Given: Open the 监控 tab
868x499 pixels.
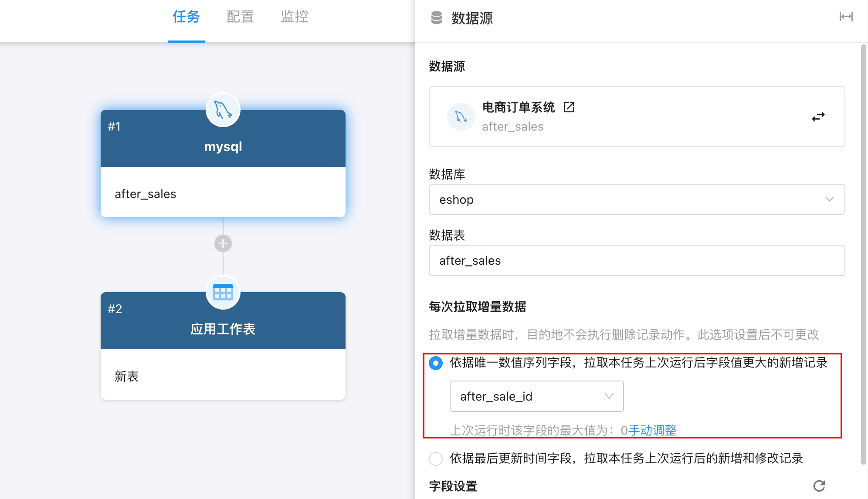Looking at the screenshot, I should (x=294, y=17).
